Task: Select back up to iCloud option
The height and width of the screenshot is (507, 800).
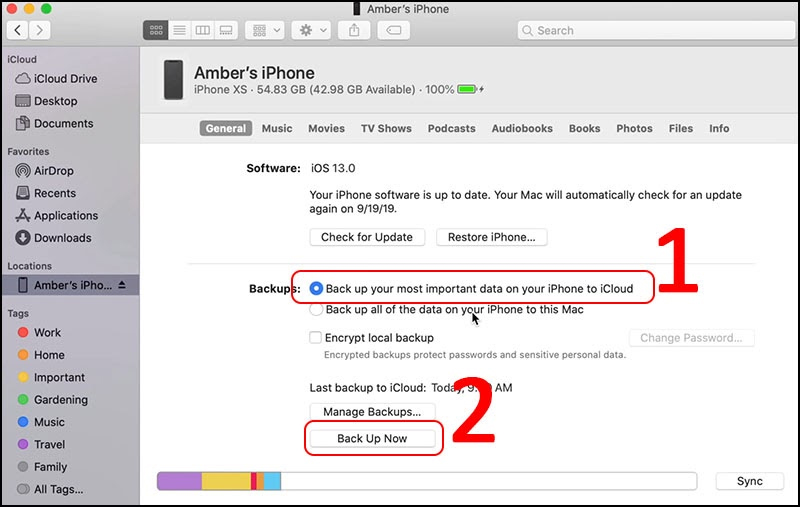Action: [316, 289]
